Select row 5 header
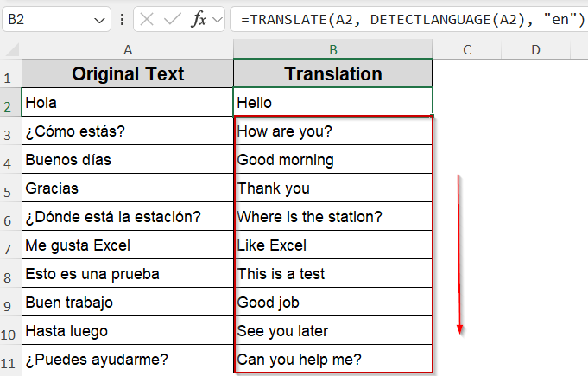This screenshot has width=588, height=376. pos(10,188)
